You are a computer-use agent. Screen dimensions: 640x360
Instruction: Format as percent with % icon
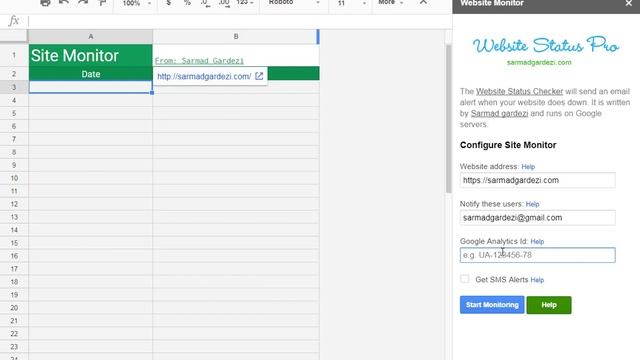coord(187,3)
